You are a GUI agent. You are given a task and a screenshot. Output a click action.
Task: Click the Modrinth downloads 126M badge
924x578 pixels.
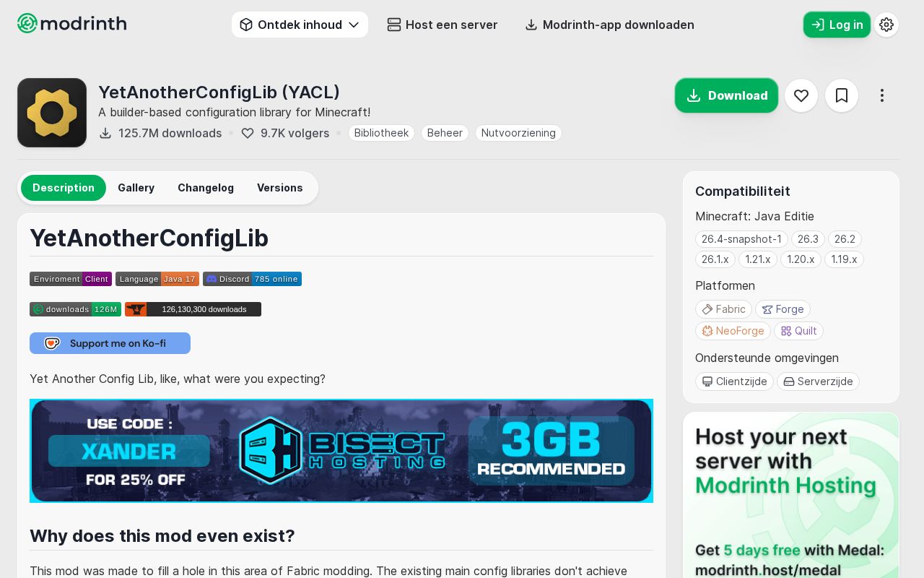75,309
